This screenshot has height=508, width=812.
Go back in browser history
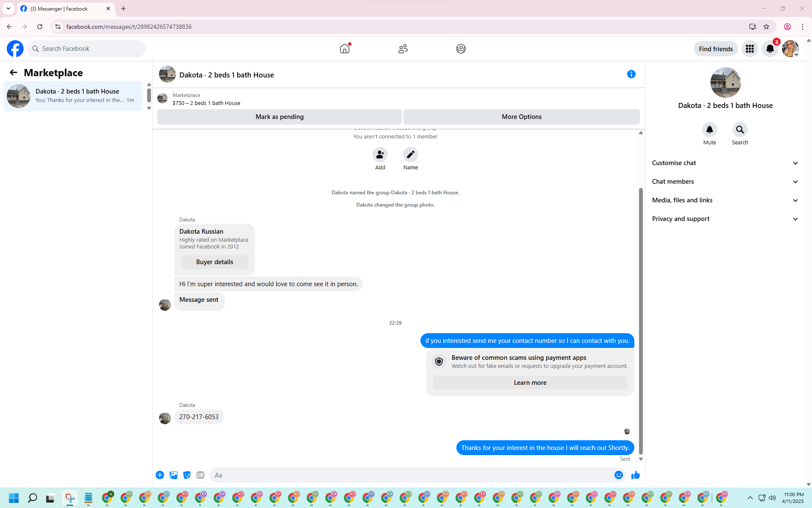[9, 27]
